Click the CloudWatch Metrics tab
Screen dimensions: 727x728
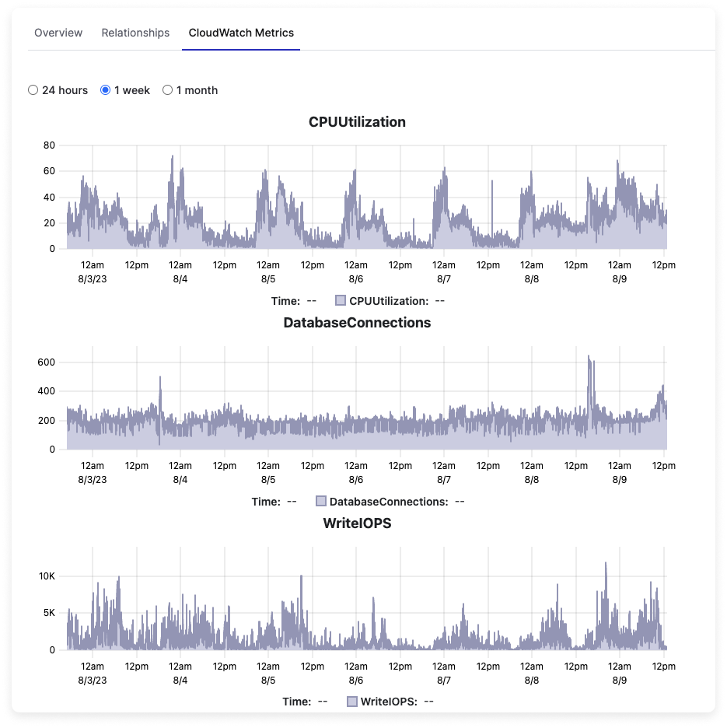241,33
